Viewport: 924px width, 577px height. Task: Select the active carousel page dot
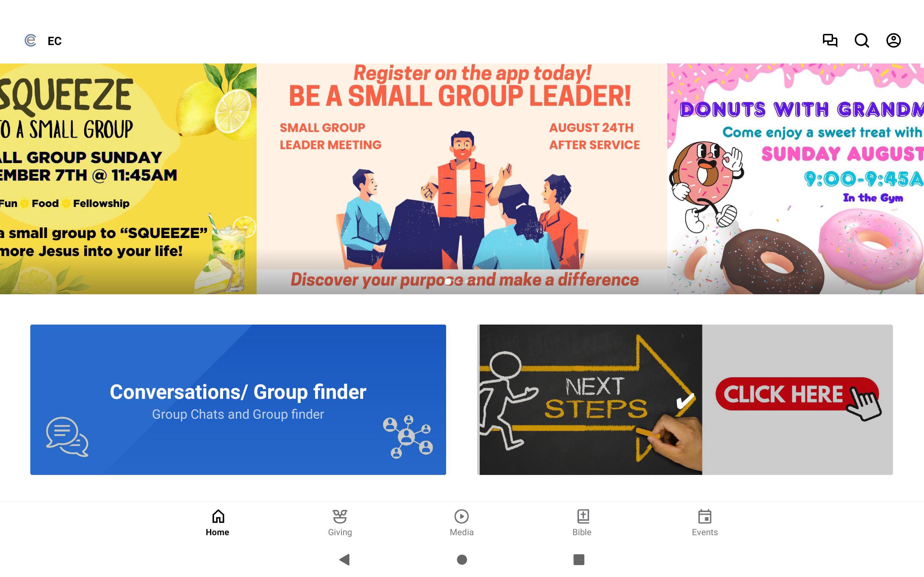click(448, 282)
